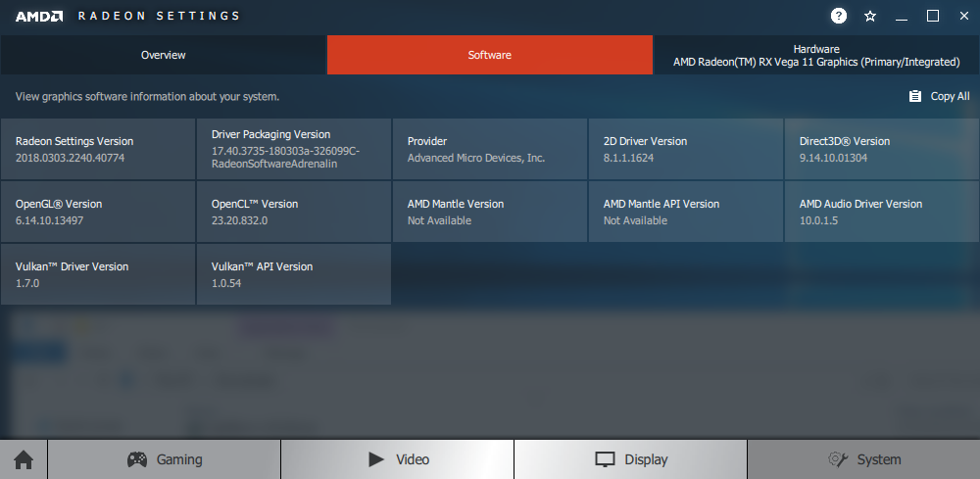Screen dimensions: 980x479
Task: Click version value 2018.0303.2240.40774
Action: 70,158
